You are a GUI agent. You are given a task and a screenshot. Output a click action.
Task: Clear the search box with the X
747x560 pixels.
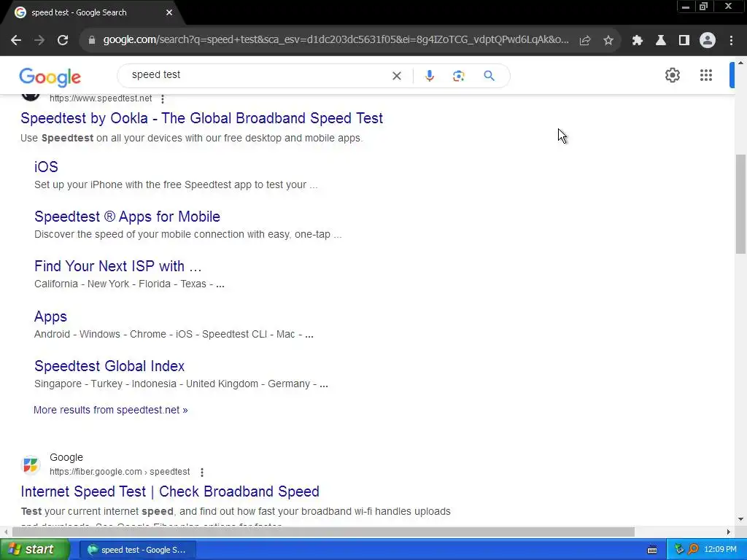click(396, 76)
